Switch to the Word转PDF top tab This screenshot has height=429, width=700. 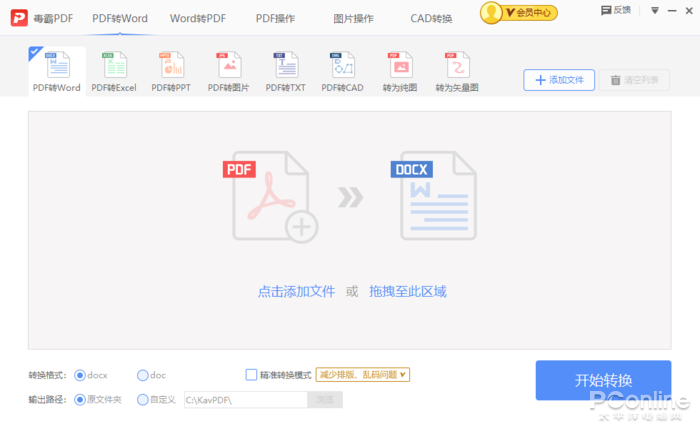pos(198,18)
